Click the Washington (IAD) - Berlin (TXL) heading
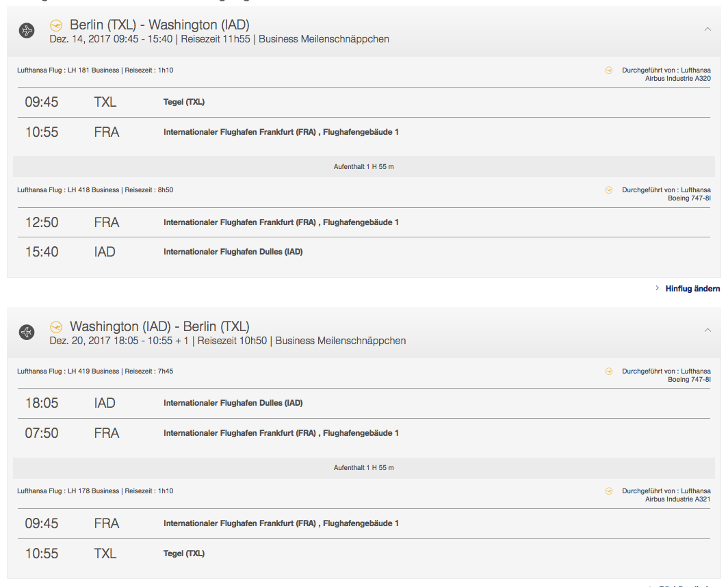 (159, 326)
